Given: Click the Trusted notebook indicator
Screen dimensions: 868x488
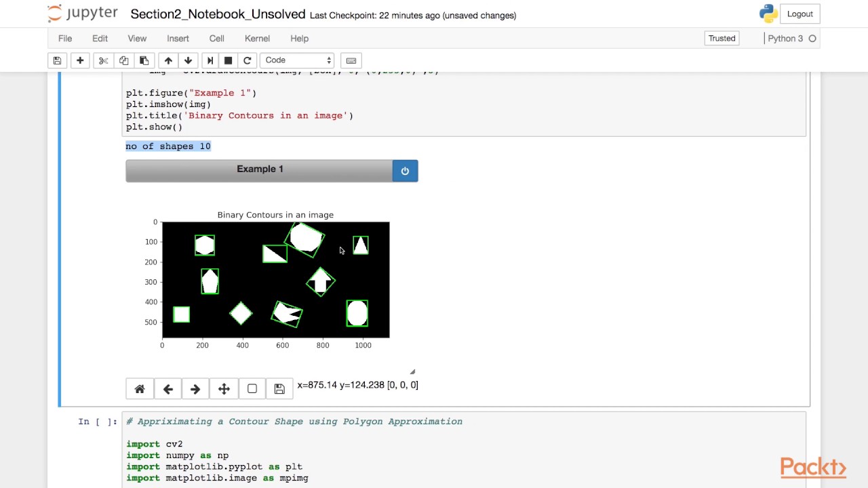Looking at the screenshot, I should [x=722, y=39].
